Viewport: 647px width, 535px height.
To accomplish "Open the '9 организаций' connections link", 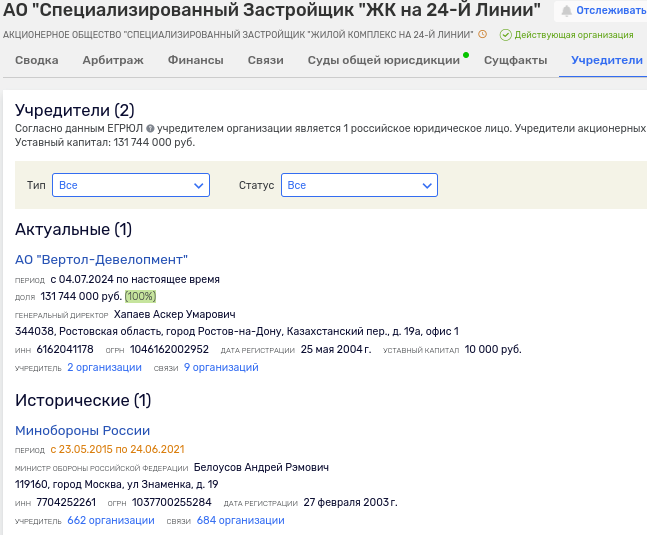I will (x=221, y=368).
